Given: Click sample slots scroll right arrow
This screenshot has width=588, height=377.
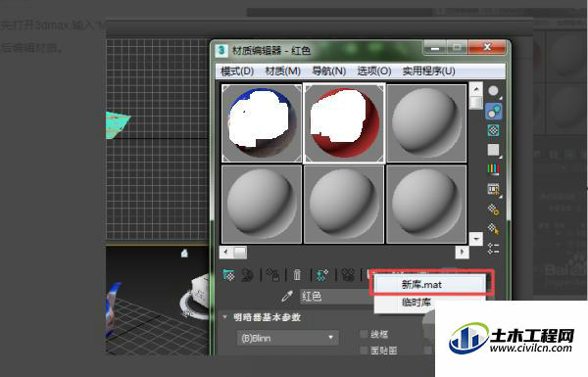Looking at the screenshot, I should click(x=462, y=252).
